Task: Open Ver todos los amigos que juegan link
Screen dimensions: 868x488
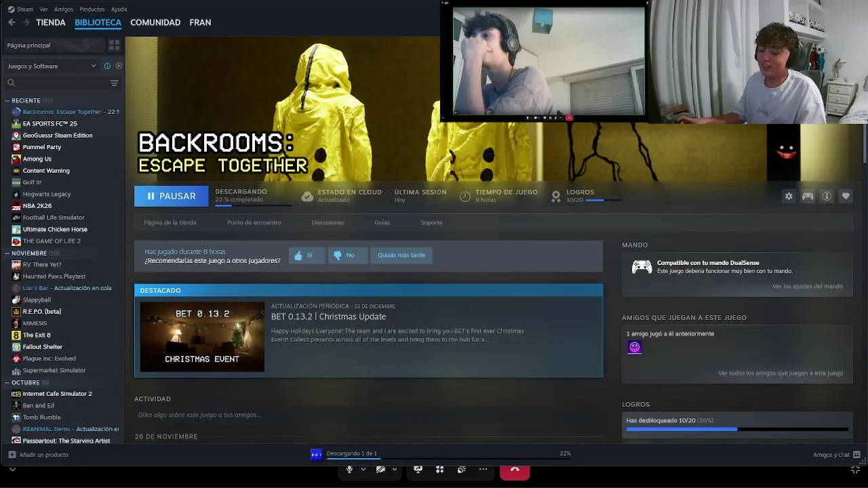Action: (x=781, y=373)
